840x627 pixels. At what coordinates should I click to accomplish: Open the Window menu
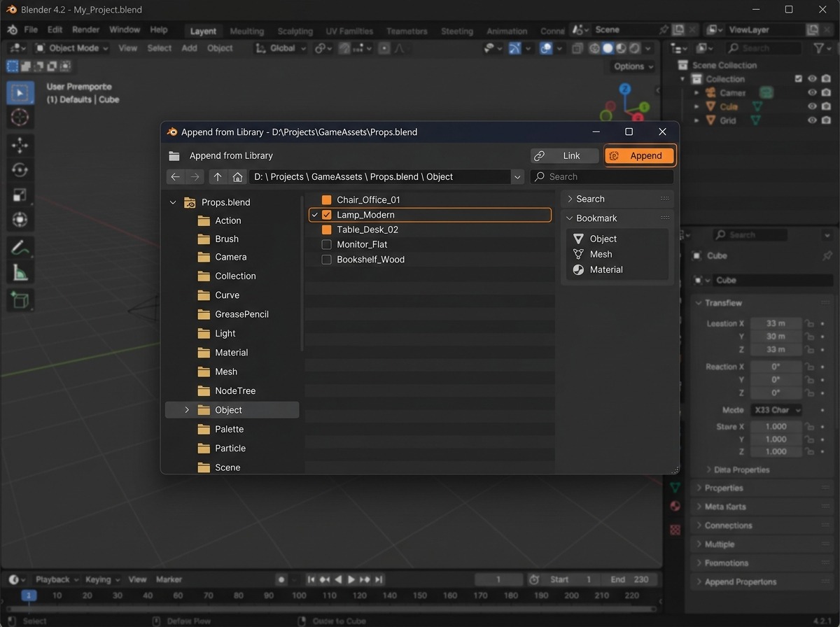125,30
